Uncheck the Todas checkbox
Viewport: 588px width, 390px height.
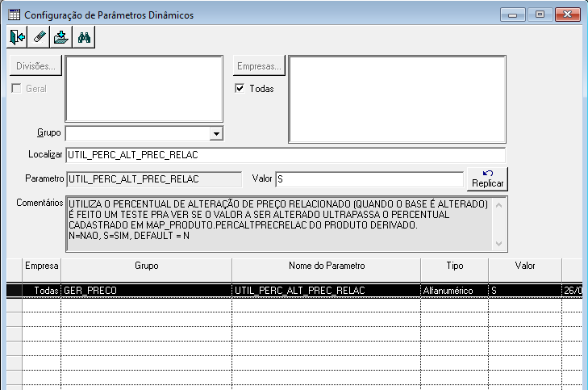(x=240, y=88)
